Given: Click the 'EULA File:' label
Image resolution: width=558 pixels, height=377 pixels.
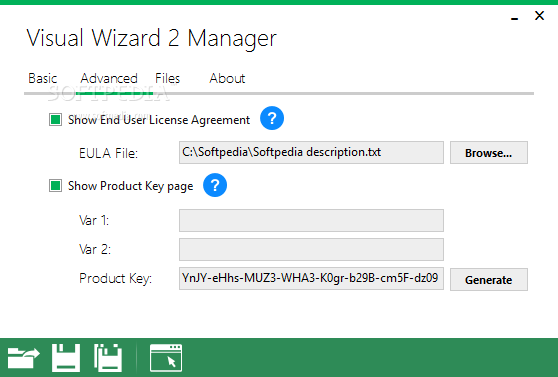Looking at the screenshot, I should tap(108, 153).
